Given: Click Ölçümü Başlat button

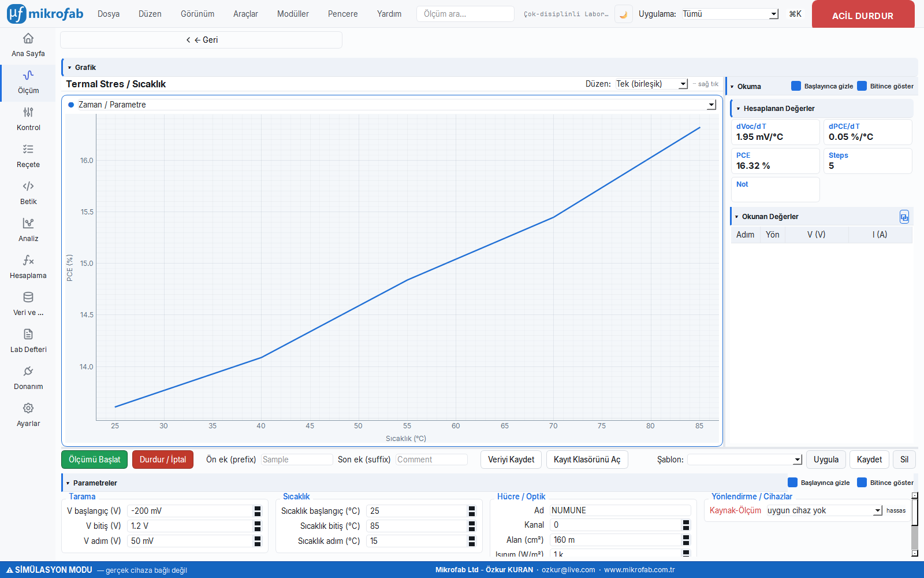Looking at the screenshot, I should (95, 460).
